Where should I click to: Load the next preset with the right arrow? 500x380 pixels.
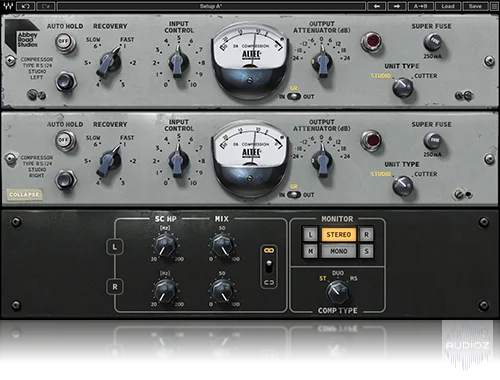click(397, 6)
